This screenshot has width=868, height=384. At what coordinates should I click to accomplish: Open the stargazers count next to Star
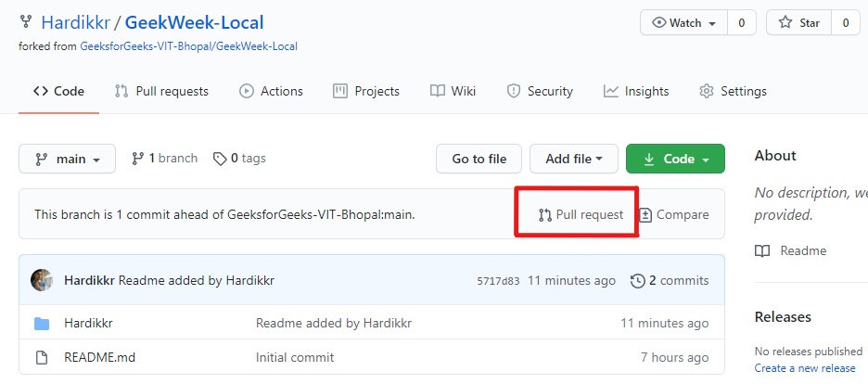pyautogui.click(x=846, y=23)
